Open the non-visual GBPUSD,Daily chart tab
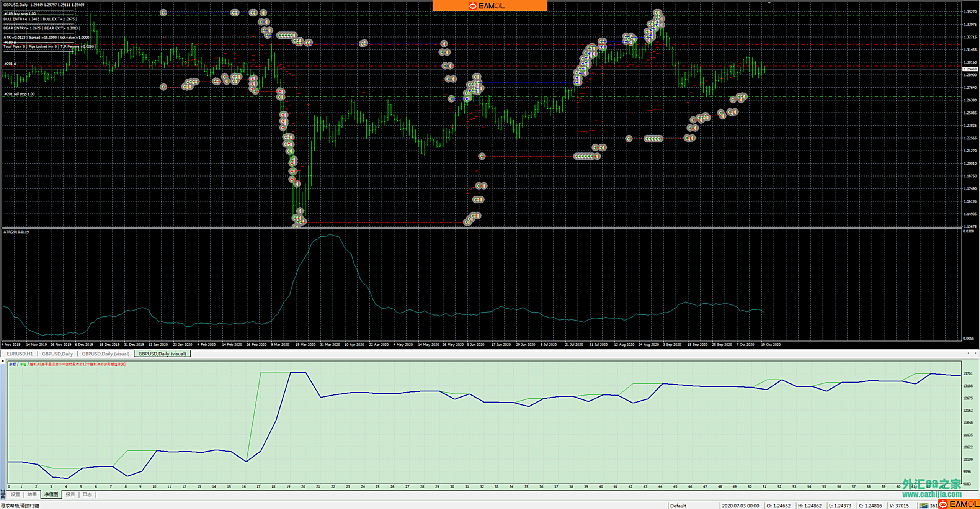This screenshot has width=980, height=509. pyautogui.click(x=57, y=354)
